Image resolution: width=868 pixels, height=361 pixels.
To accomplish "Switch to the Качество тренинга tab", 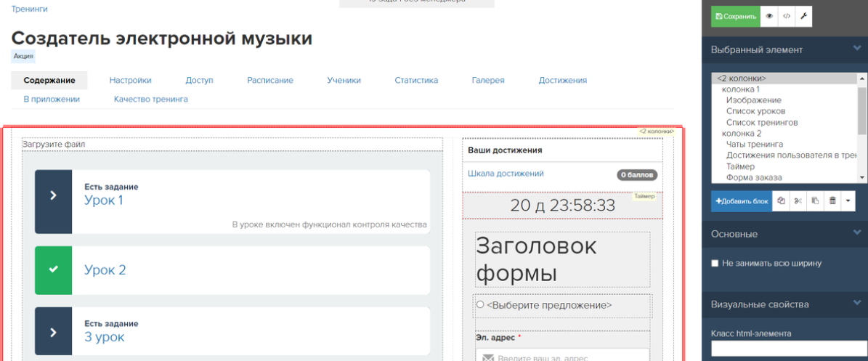I will click(x=150, y=100).
